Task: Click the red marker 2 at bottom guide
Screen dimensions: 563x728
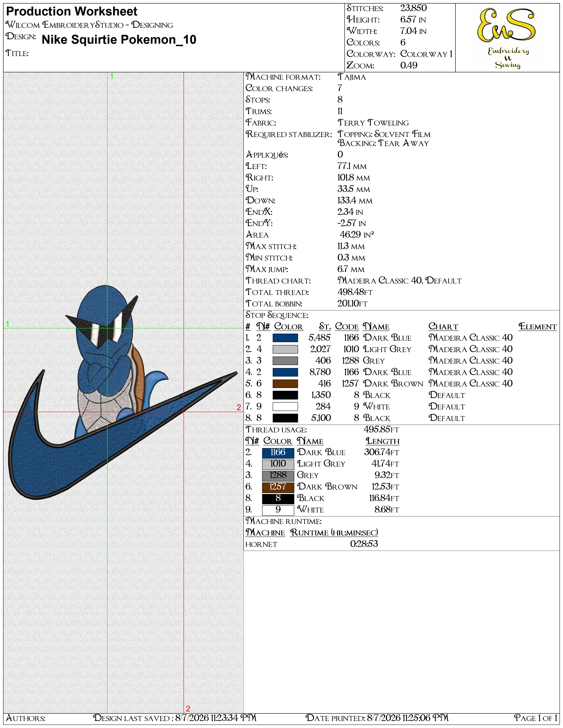Action: tap(188, 708)
